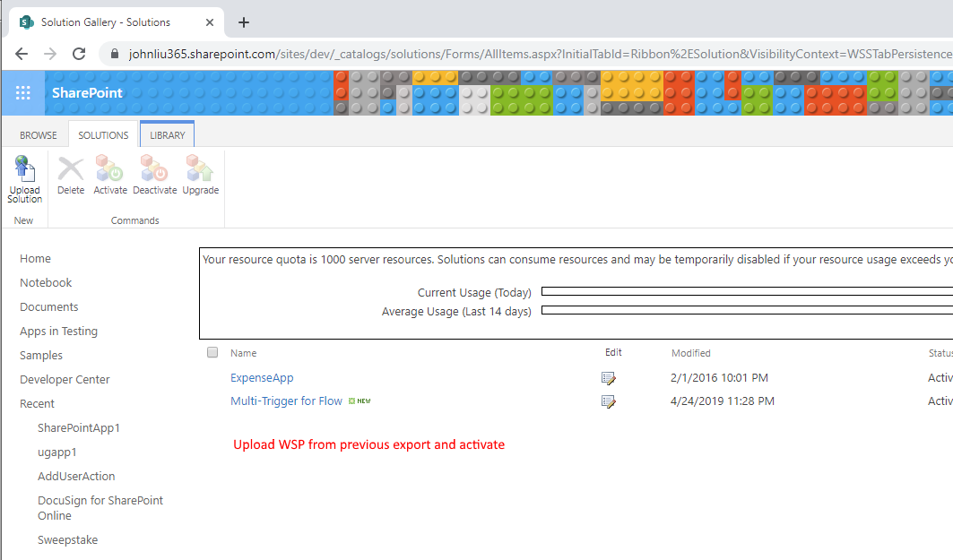Viewport: 953px width, 560px height.
Task: Open a new browser tab
Action: coord(244,22)
